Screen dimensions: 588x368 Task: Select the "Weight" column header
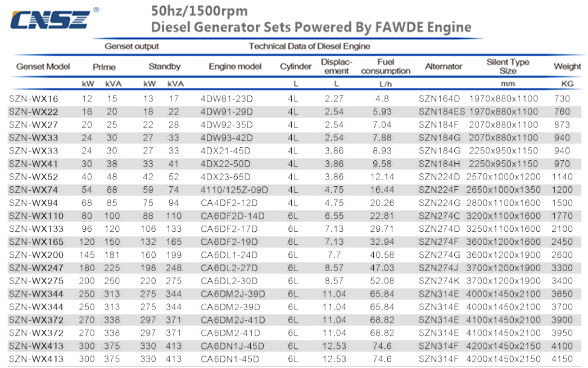pyautogui.click(x=567, y=66)
